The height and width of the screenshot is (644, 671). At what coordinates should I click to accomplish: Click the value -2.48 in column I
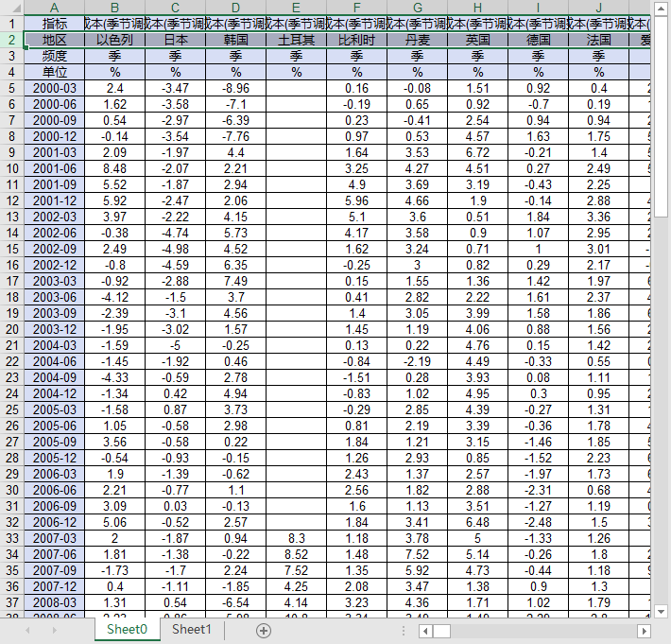click(539, 522)
